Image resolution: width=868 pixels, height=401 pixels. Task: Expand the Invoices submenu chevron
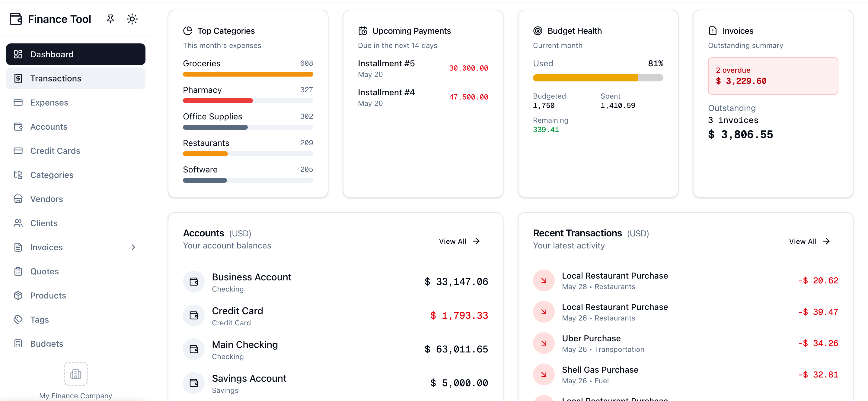(x=133, y=247)
